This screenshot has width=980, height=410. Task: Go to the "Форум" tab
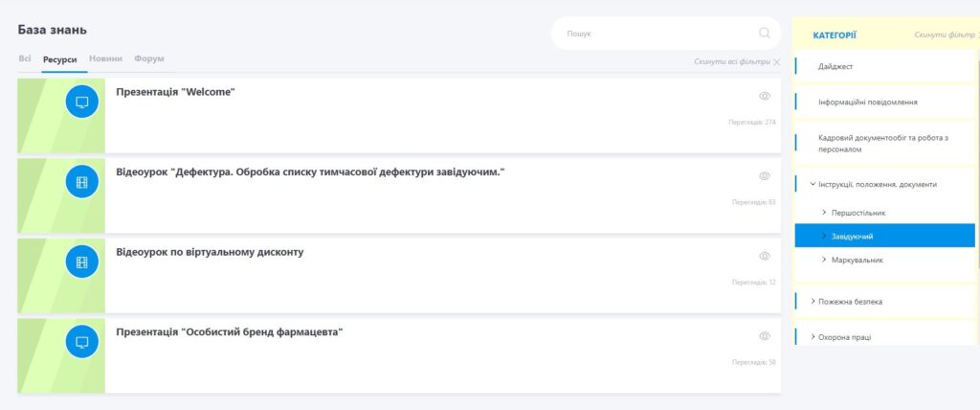(149, 58)
